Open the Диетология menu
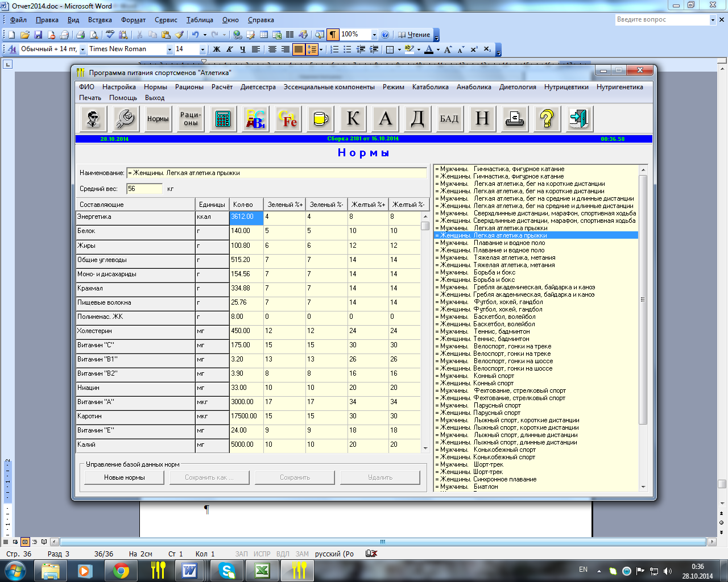 click(x=518, y=87)
